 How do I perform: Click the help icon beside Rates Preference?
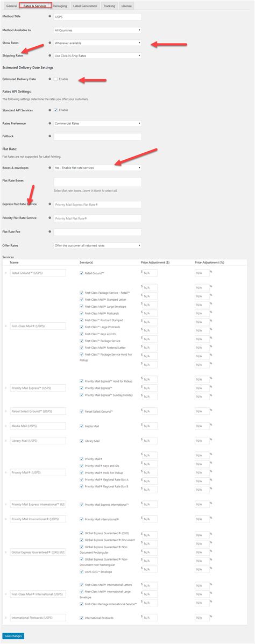49,123
